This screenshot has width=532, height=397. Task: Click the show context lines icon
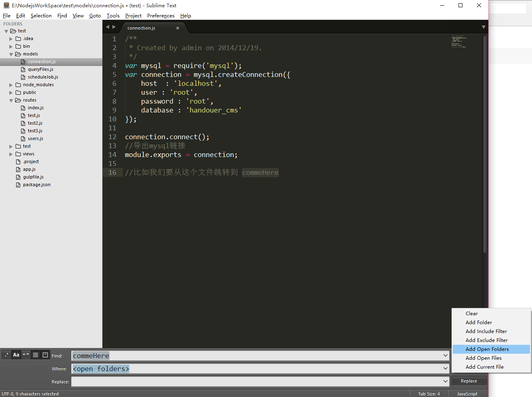tap(36, 355)
